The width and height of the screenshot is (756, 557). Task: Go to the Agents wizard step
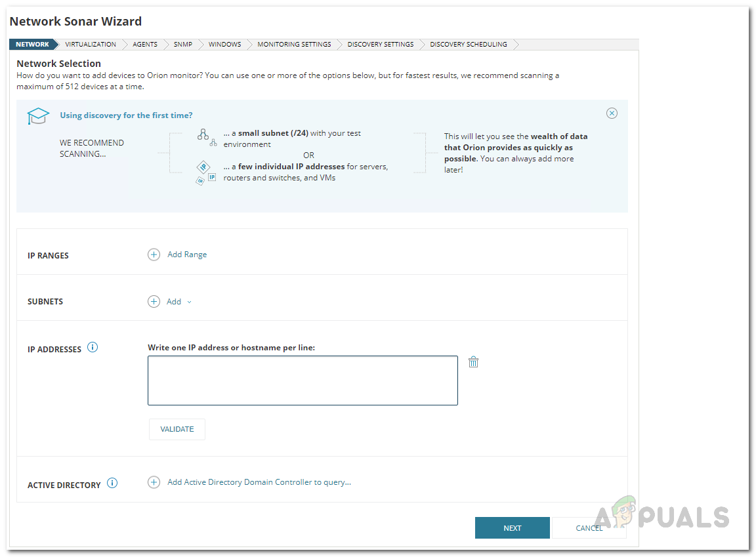[145, 45]
